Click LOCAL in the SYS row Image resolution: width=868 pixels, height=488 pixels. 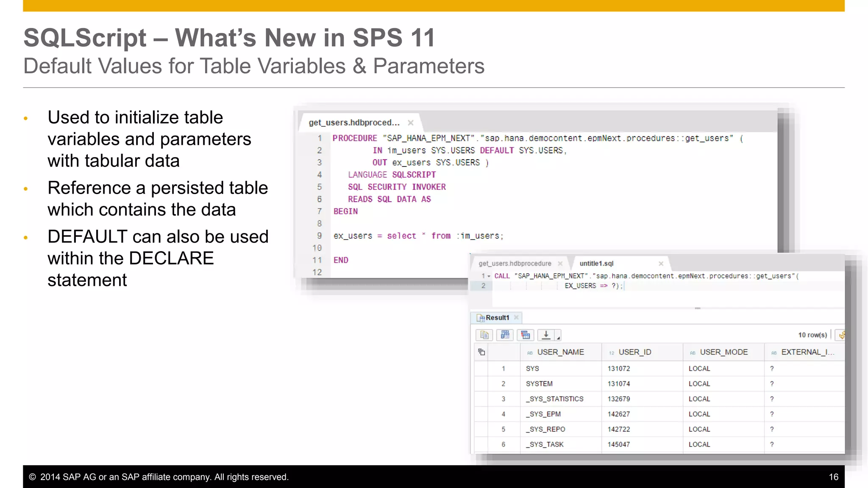pyautogui.click(x=699, y=369)
